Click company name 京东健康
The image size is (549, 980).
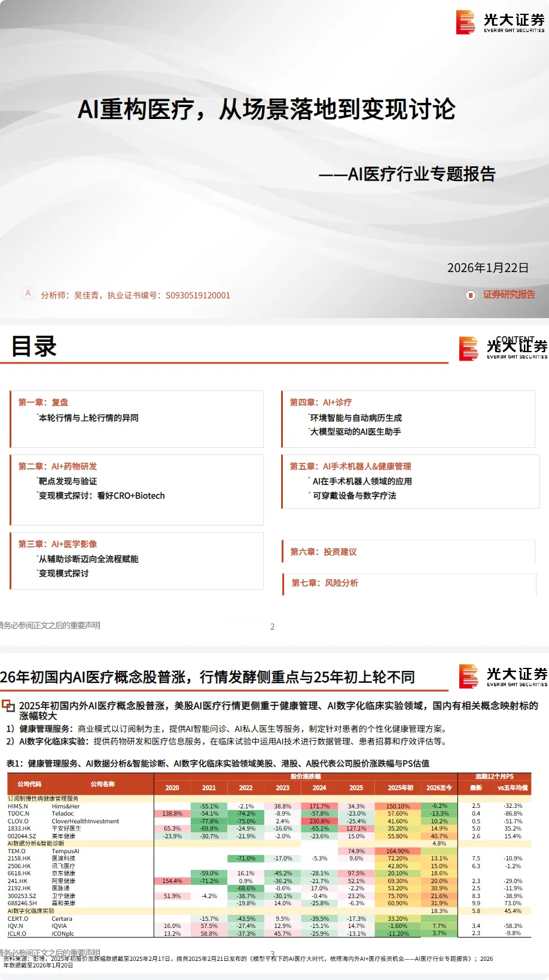(63, 874)
